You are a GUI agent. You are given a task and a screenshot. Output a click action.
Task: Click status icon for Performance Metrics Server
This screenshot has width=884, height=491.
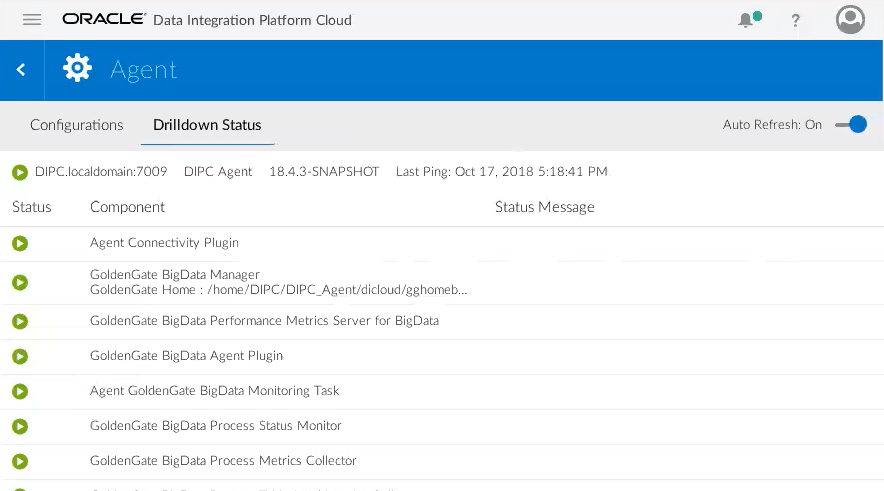point(20,321)
